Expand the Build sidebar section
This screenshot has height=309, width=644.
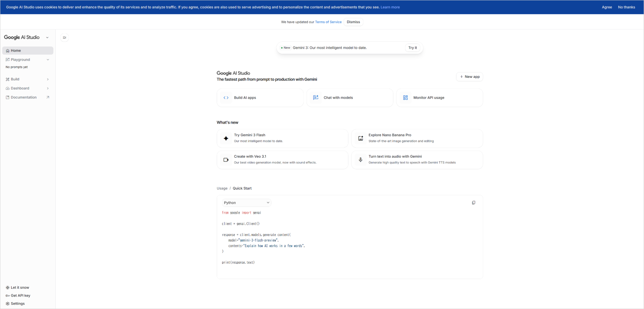tap(14, 79)
